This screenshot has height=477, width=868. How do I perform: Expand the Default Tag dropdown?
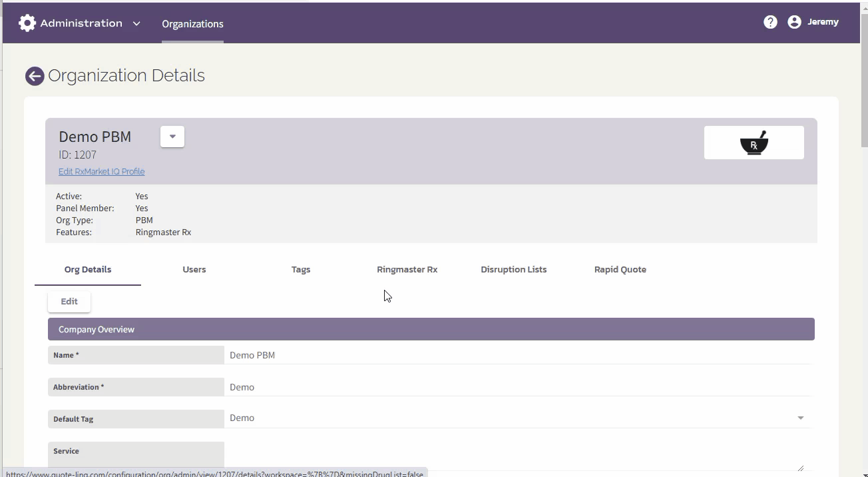[x=801, y=418]
